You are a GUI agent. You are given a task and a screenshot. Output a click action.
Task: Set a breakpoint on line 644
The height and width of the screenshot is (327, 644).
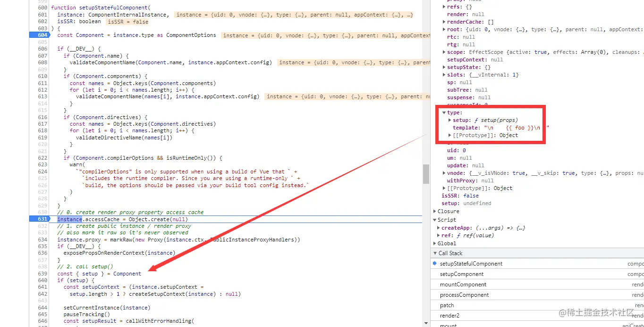(42, 308)
